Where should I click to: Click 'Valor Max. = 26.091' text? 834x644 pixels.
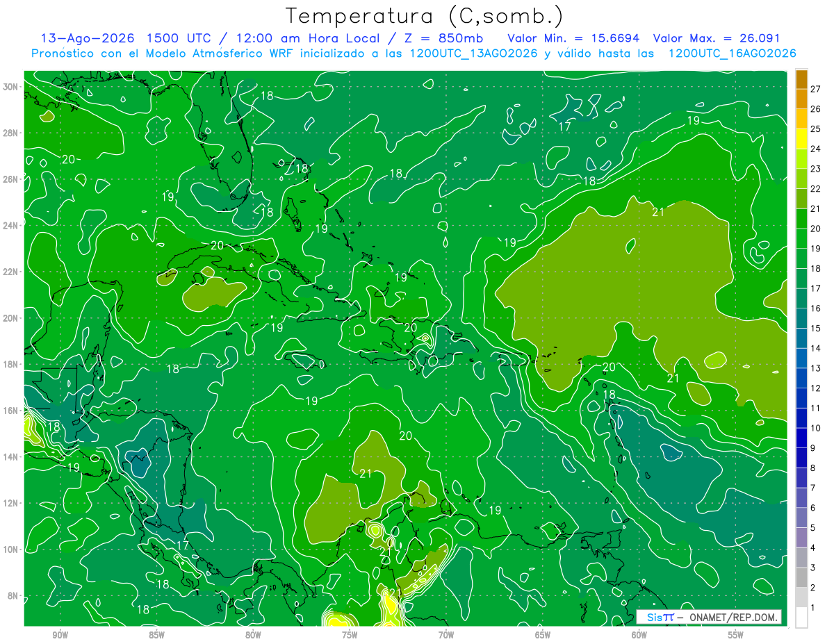717,38
